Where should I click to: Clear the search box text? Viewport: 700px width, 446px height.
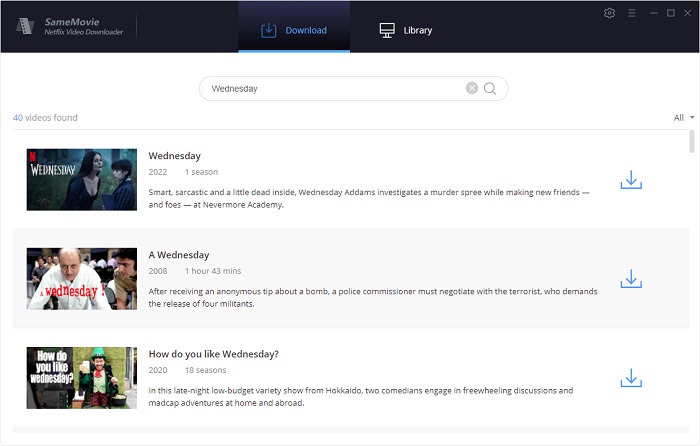tap(472, 88)
